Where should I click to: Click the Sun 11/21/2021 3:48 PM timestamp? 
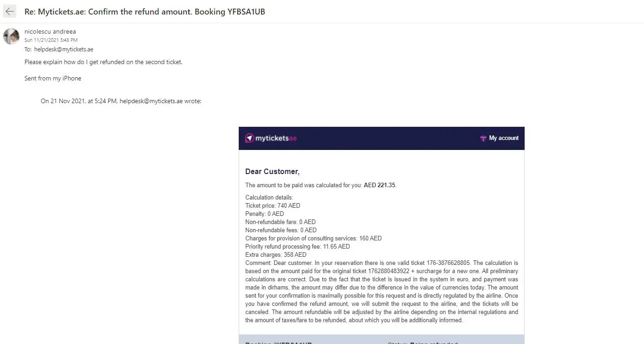[51, 40]
